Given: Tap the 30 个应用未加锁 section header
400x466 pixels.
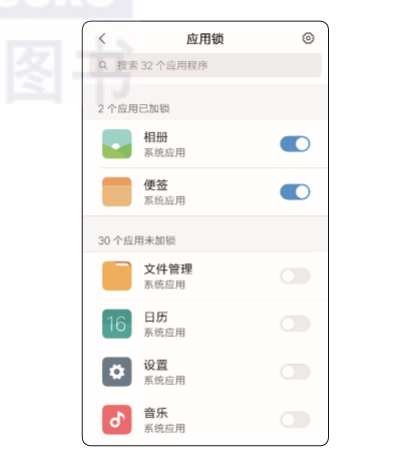Looking at the screenshot, I should [x=137, y=240].
